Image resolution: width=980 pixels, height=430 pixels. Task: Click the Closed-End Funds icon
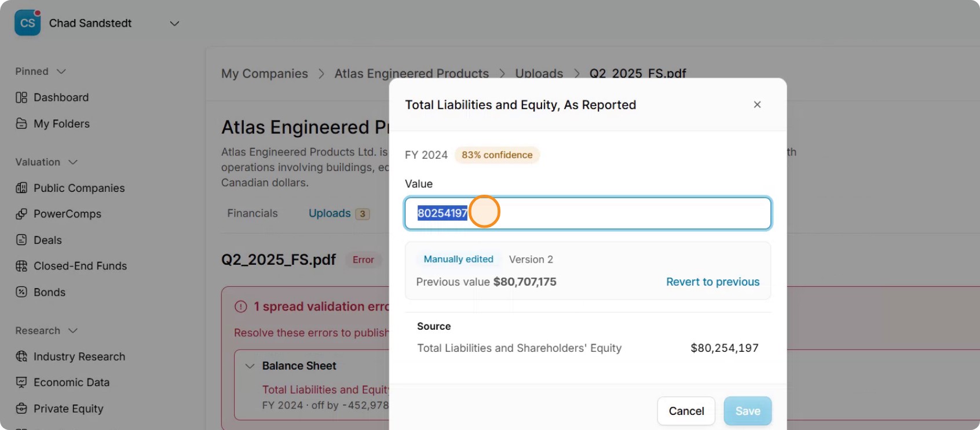pyautogui.click(x=21, y=266)
